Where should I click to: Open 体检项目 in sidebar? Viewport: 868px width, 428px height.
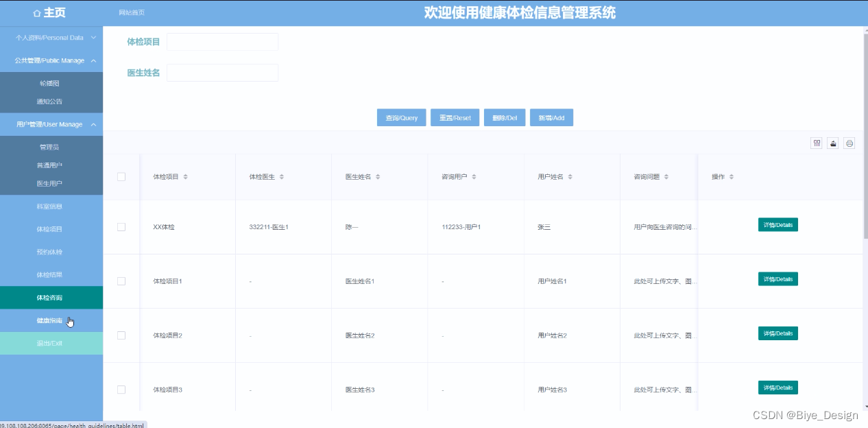pyautogui.click(x=51, y=229)
